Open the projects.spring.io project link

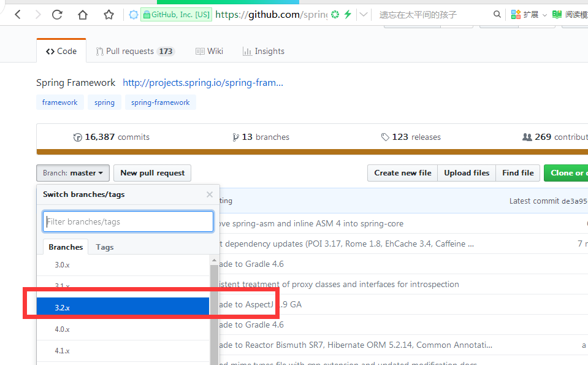click(203, 83)
